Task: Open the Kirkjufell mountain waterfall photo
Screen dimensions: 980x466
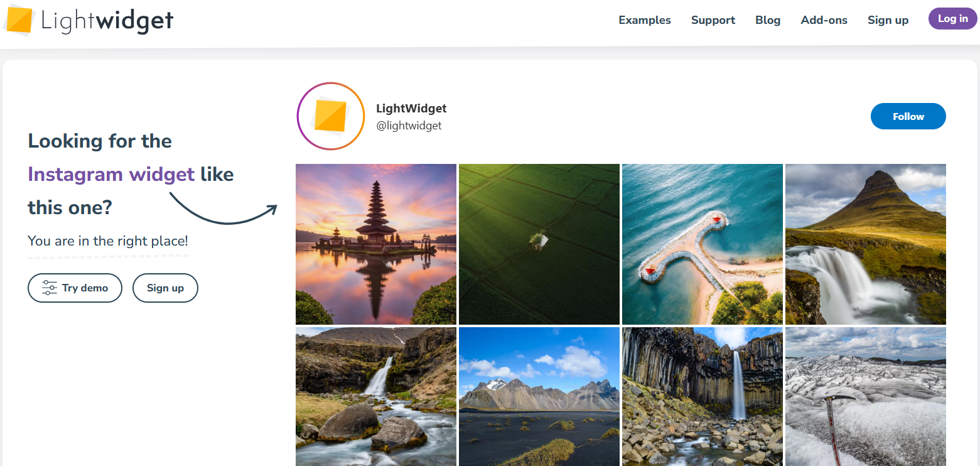Action: (x=865, y=244)
